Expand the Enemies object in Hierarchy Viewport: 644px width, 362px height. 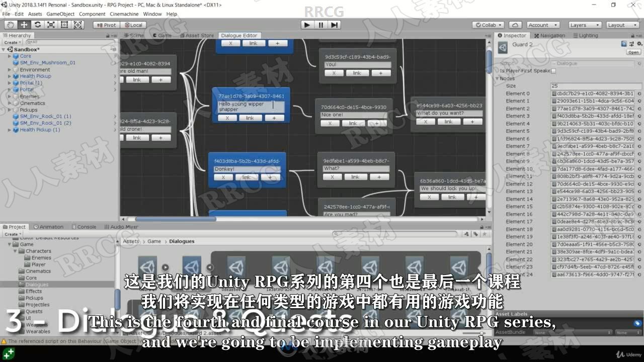coord(10,97)
